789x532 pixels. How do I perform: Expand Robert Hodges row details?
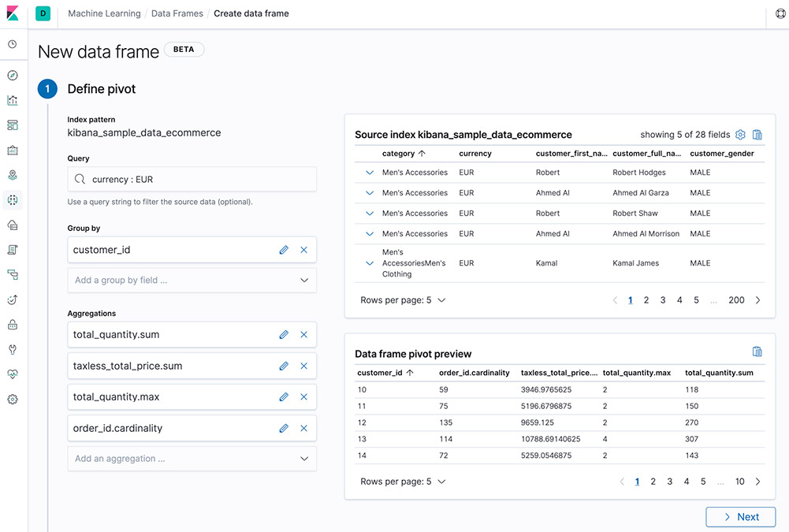click(370, 173)
